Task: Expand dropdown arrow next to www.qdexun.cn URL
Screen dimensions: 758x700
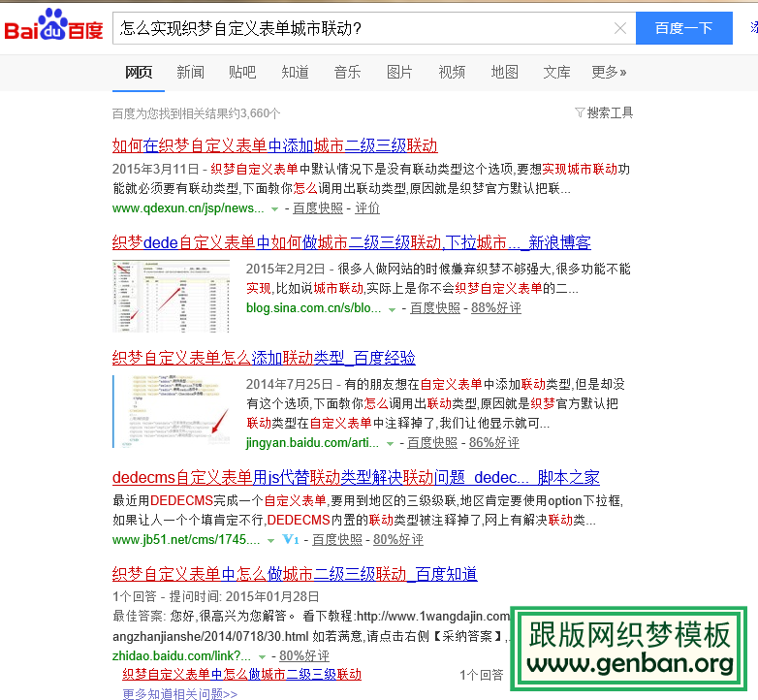Action: tap(274, 209)
